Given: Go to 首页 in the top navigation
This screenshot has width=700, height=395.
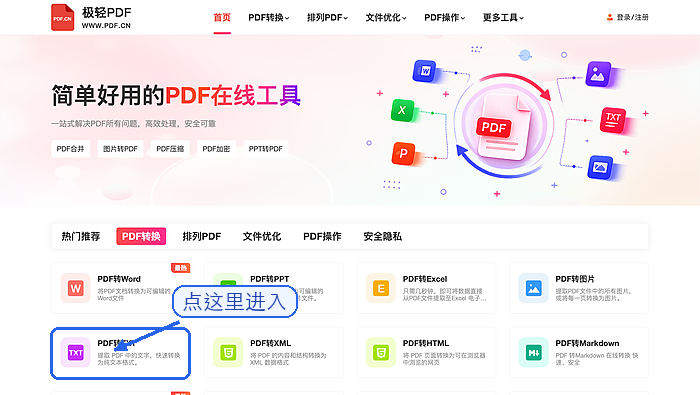Looking at the screenshot, I should (x=222, y=17).
